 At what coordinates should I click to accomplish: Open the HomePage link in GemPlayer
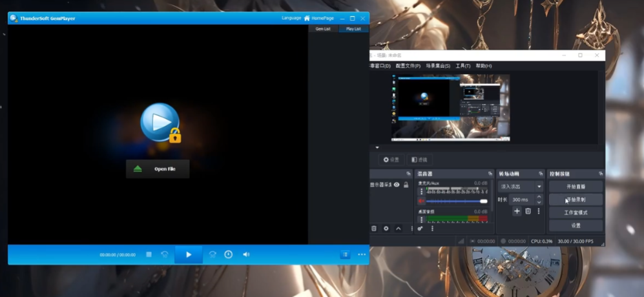pyautogui.click(x=322, y=18)
